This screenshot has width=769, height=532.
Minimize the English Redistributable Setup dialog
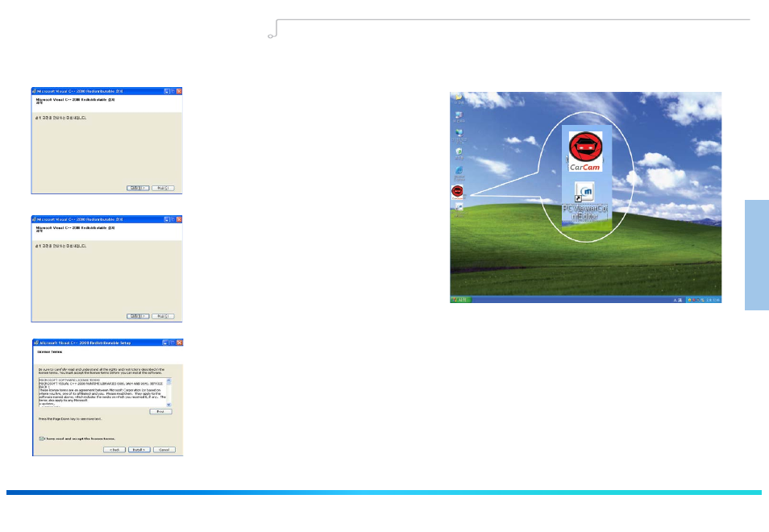click(x=165, y=343)
